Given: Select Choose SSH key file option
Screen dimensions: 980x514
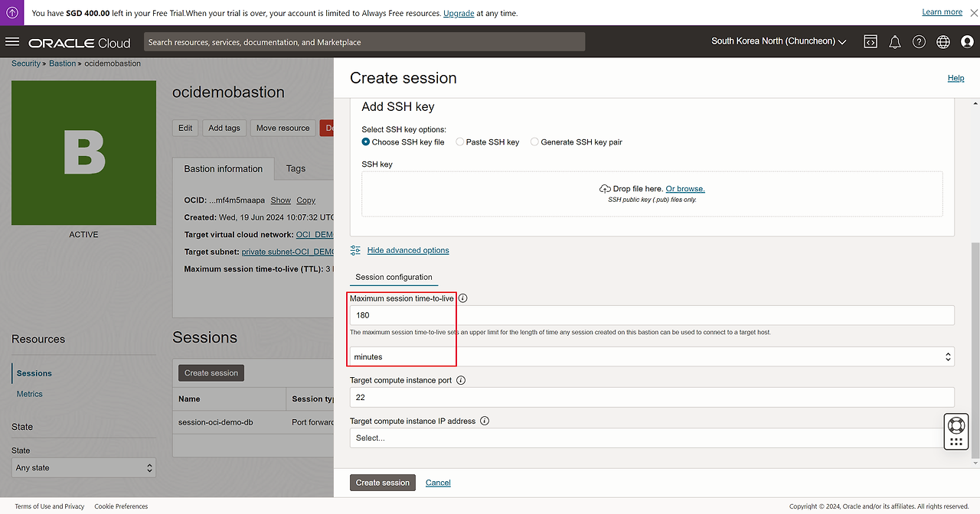Looking at the screenshot, I should pyautogui.click(x=366, y=142).
